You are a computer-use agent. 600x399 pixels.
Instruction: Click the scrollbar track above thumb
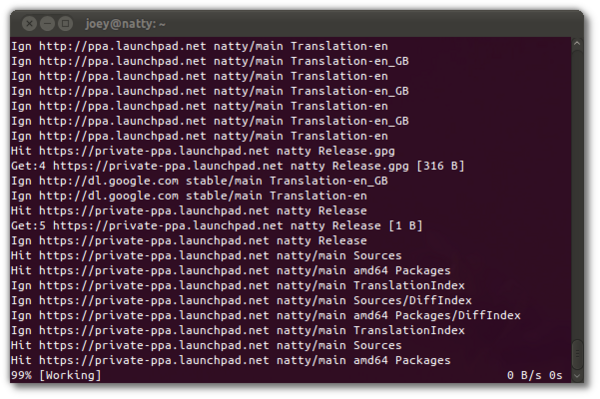(577, 191)
